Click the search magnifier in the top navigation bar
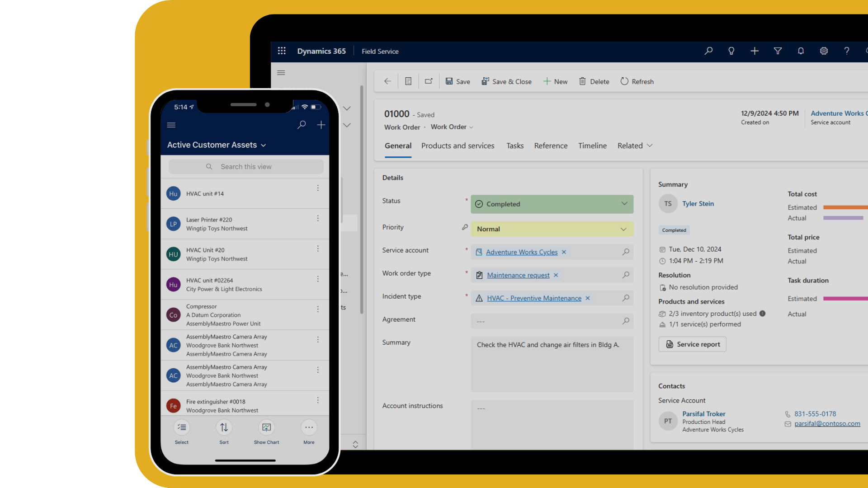 (708, 51)
